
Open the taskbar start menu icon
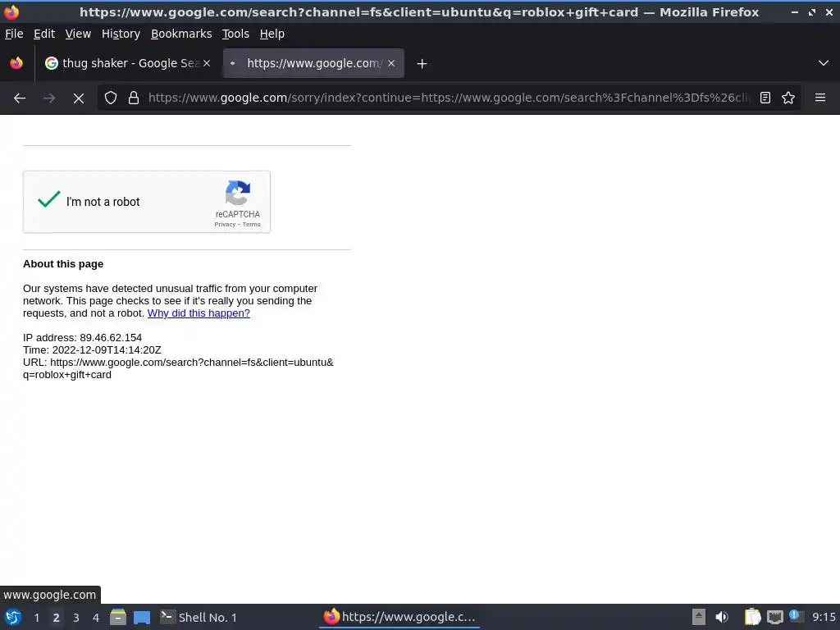tap(13, 617)
